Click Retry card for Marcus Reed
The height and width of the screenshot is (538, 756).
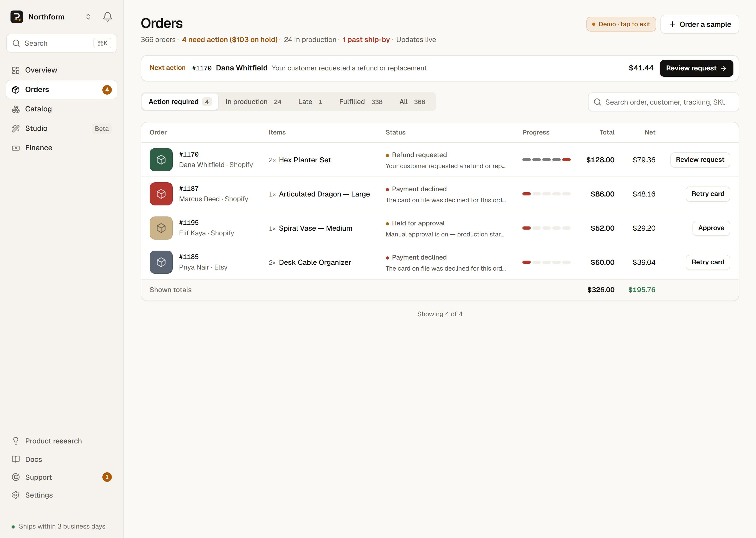(708, 194)
